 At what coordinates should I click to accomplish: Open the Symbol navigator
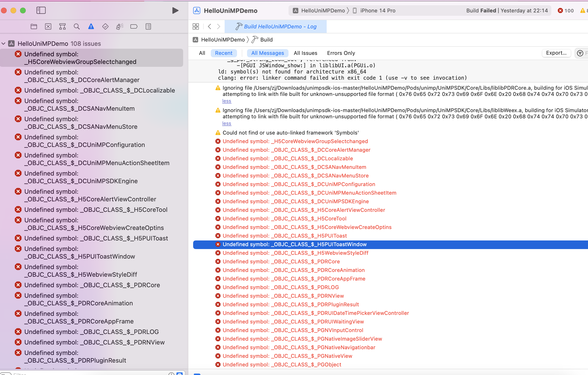[x=62, y=26]
